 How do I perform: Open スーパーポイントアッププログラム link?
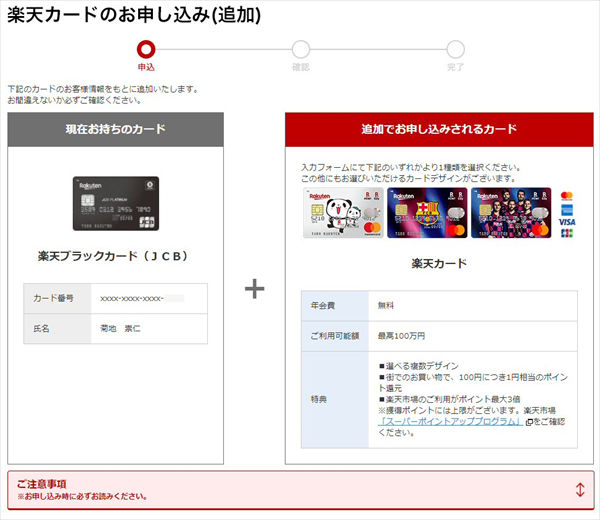(x=450, y=422)
